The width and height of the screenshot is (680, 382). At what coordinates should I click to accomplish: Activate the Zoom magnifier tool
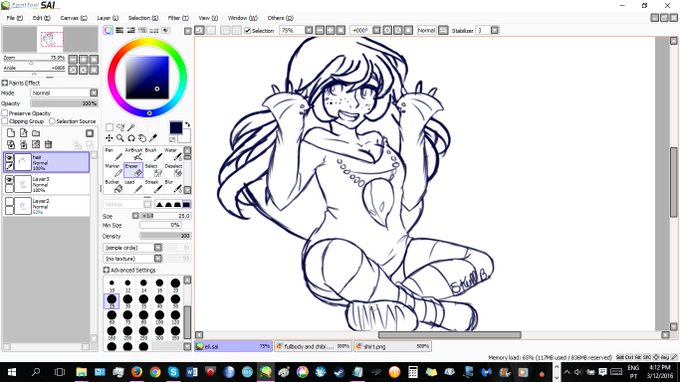tap(120, 138)
